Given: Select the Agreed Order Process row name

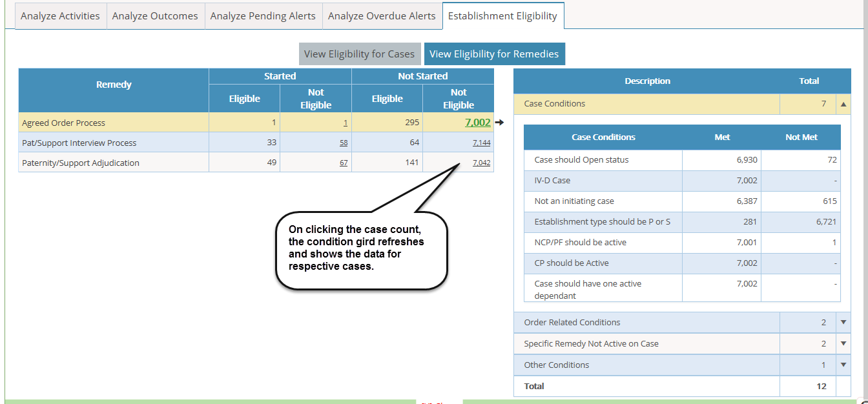Looking at the screenshot, I should [63, 123].
